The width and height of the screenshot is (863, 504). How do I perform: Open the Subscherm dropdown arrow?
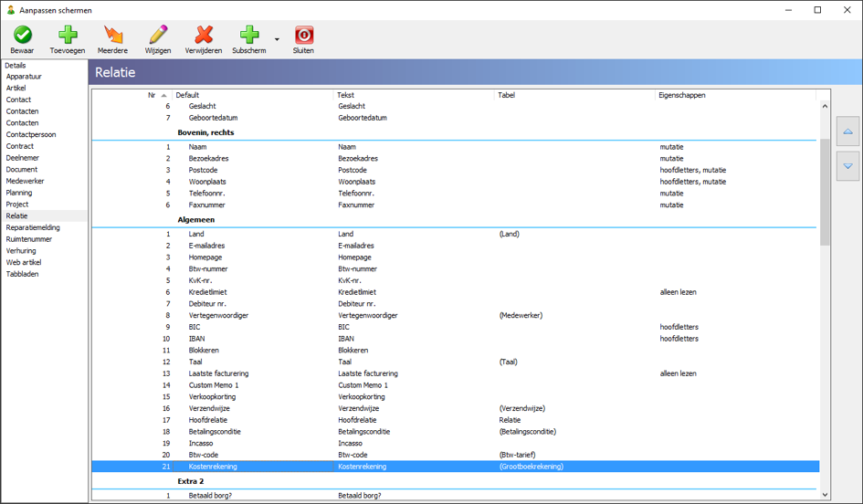(x=277, y=39)
